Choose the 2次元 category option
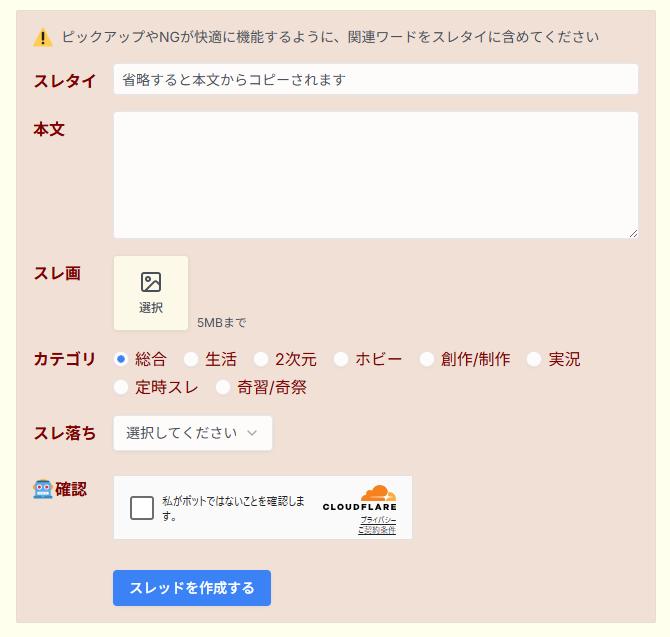The image size is (670, 637). [261, 359]
